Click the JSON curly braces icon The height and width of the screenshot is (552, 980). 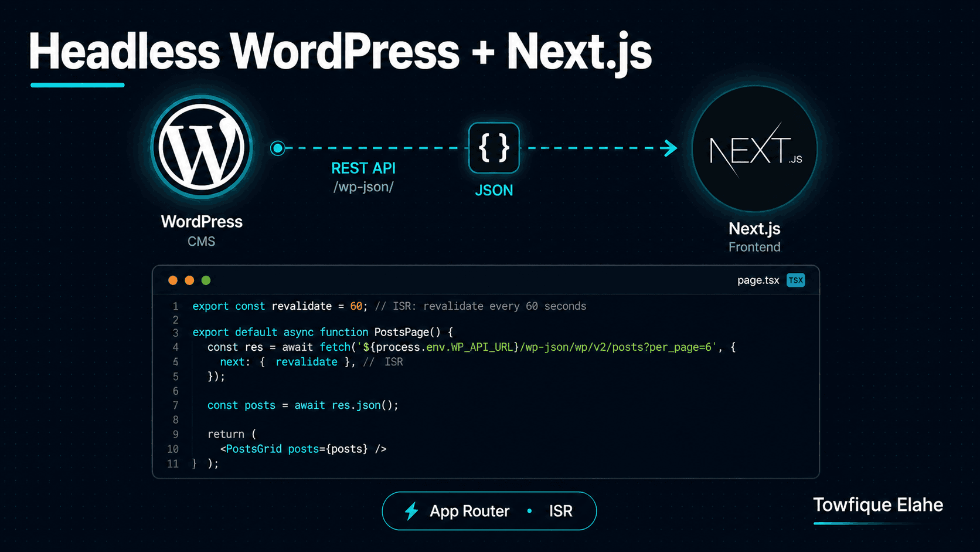494,148
